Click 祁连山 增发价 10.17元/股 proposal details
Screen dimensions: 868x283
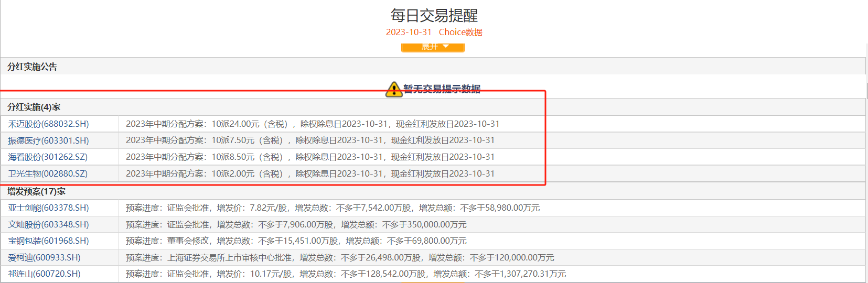point(346,274)
